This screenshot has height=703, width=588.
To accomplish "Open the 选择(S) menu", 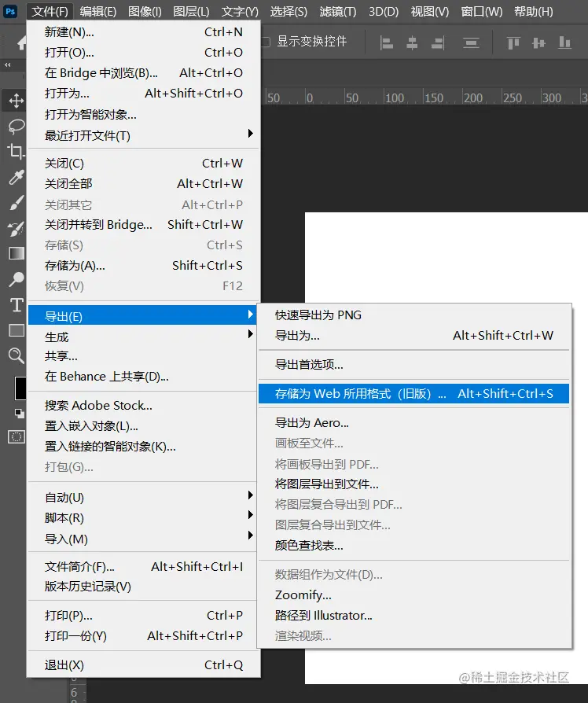I will 288,11.
